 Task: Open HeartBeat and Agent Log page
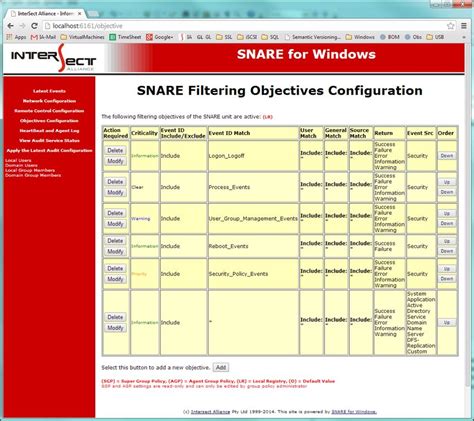pos(49,131)
